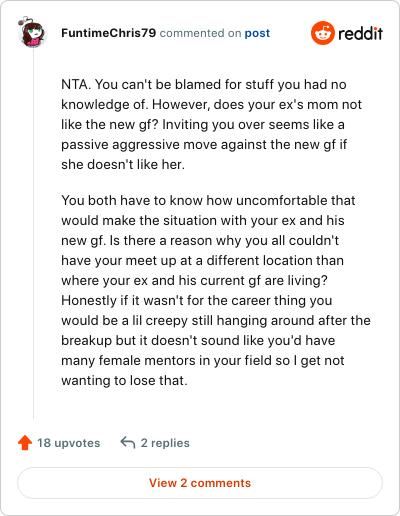This screenshot has width=400, height=516.
Task: Open the "2 replies" label
Action: [x=165, y=443]
